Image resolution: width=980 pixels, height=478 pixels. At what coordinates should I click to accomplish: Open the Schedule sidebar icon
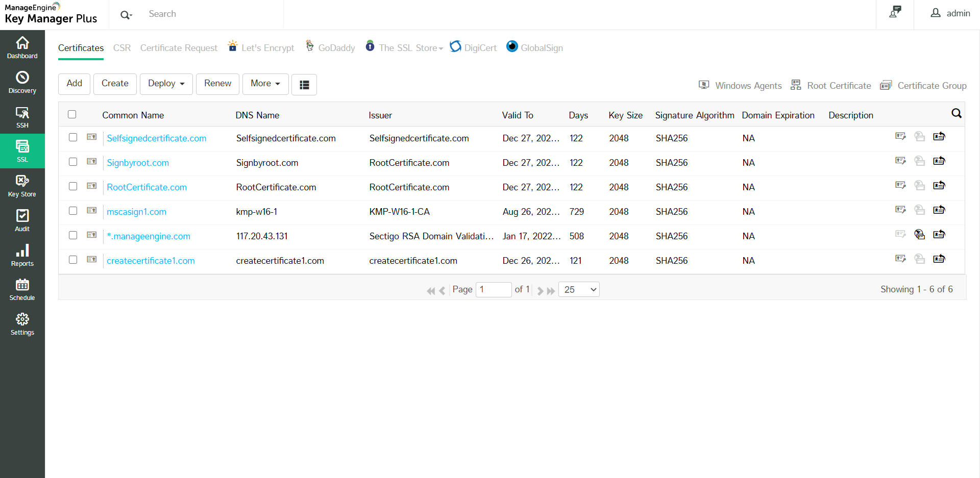tap(22, 289)
